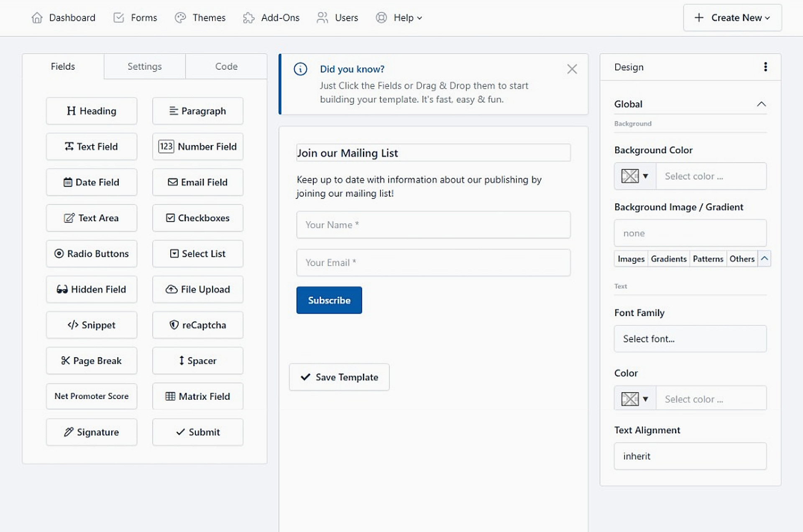The height and width of the screenshot is (532, 803).
Task: Dismiss the Did you know tip
Action: coord(572,69)
